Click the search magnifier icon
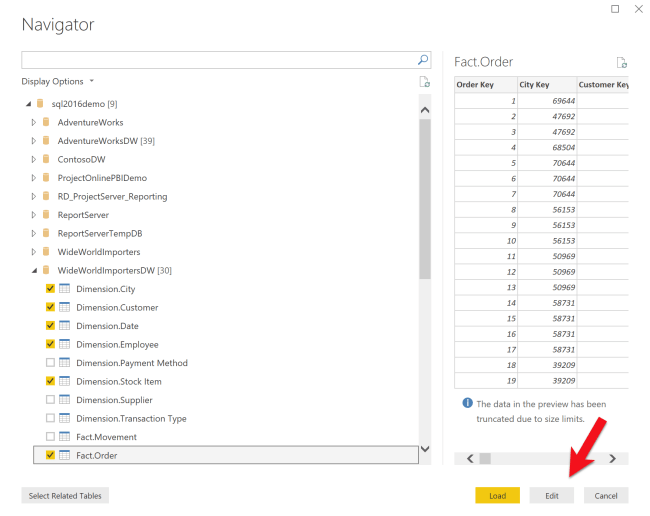The image size is (650, 516). 423,60
